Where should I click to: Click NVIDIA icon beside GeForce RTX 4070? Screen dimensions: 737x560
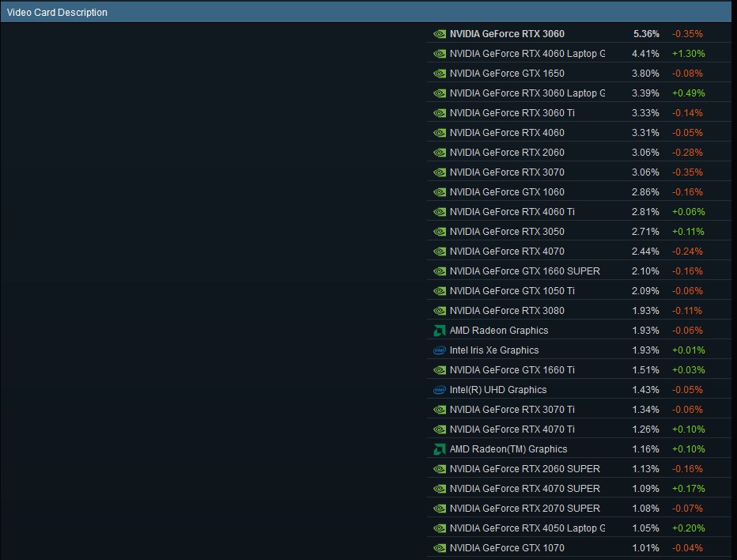pyautogui.click(x=440, y=251)
